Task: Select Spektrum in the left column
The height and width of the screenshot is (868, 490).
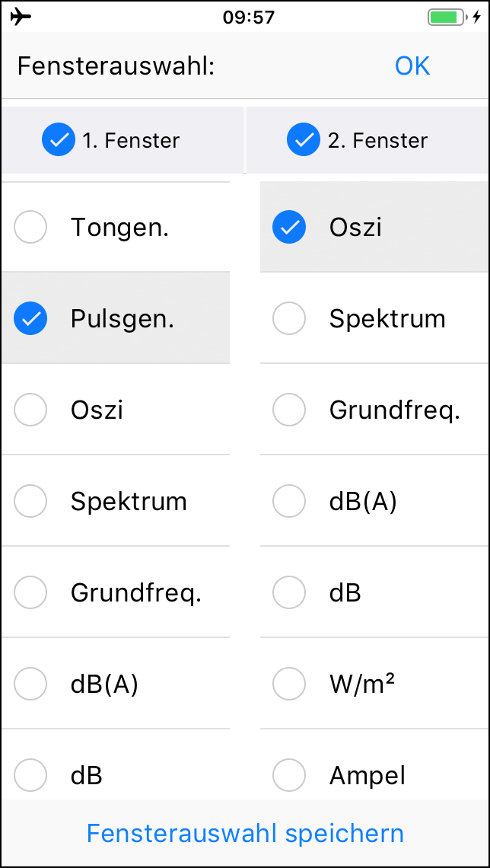Action: (x=30, y=501)
